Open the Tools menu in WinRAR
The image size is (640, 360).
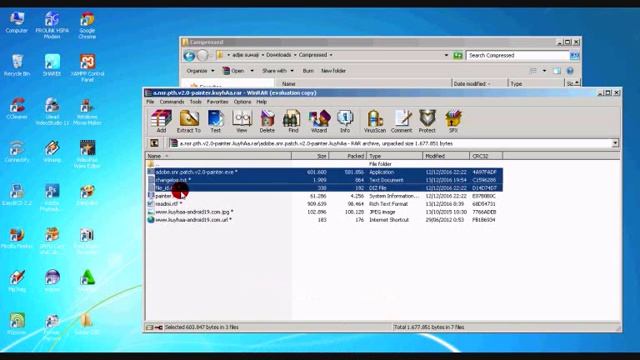196,102
